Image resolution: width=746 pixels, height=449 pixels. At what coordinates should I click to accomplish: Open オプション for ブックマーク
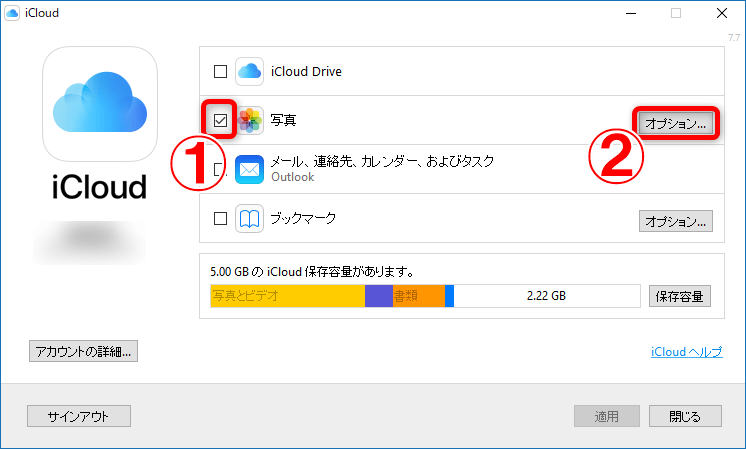(x=675, y=220)
